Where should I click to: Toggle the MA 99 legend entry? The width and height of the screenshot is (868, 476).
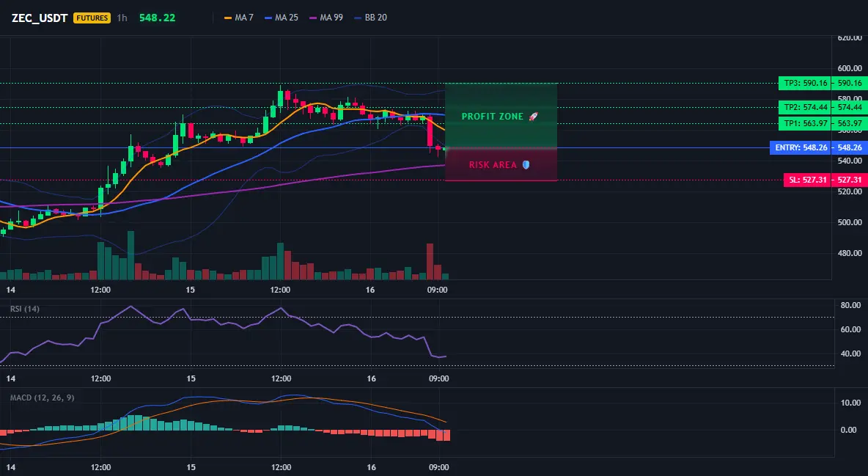point(326,18)
